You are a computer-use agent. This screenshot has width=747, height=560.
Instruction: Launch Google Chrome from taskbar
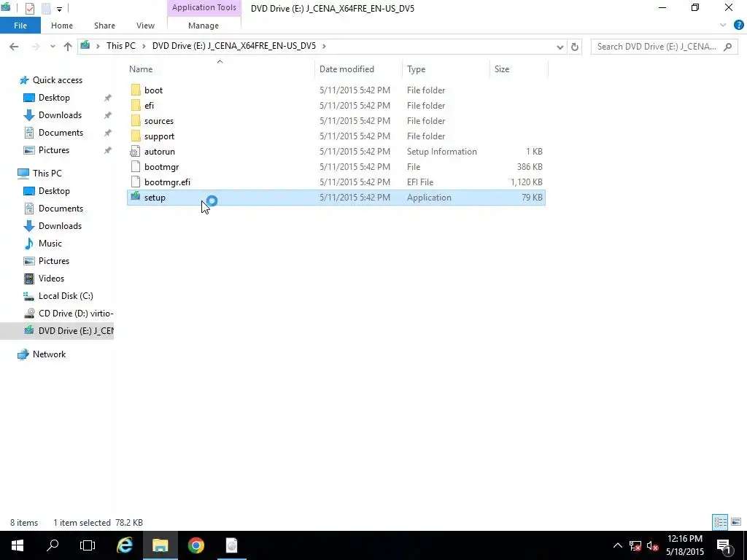coord(196,545)
